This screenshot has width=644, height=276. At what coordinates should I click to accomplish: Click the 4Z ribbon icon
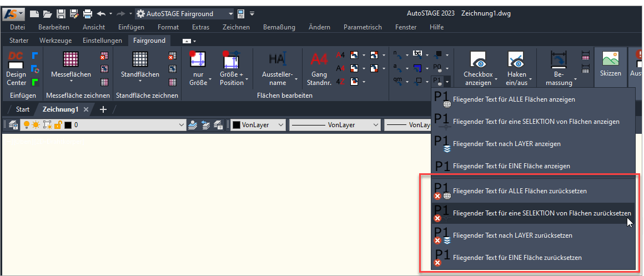[340, 81]
